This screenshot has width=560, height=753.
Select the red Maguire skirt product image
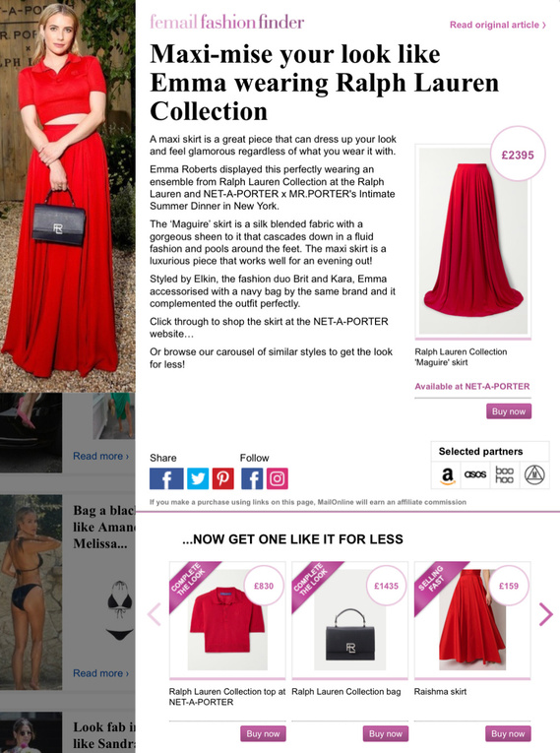473,241
